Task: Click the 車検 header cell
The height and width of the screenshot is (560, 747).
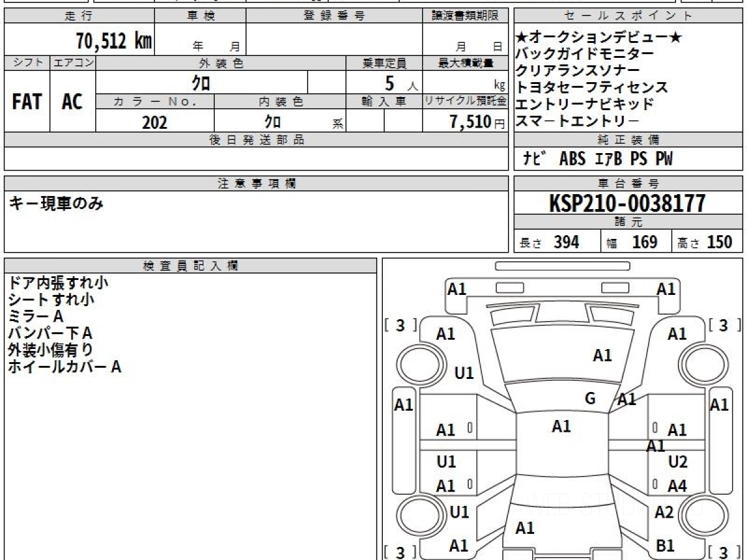Action: click(x=200, y=16)
